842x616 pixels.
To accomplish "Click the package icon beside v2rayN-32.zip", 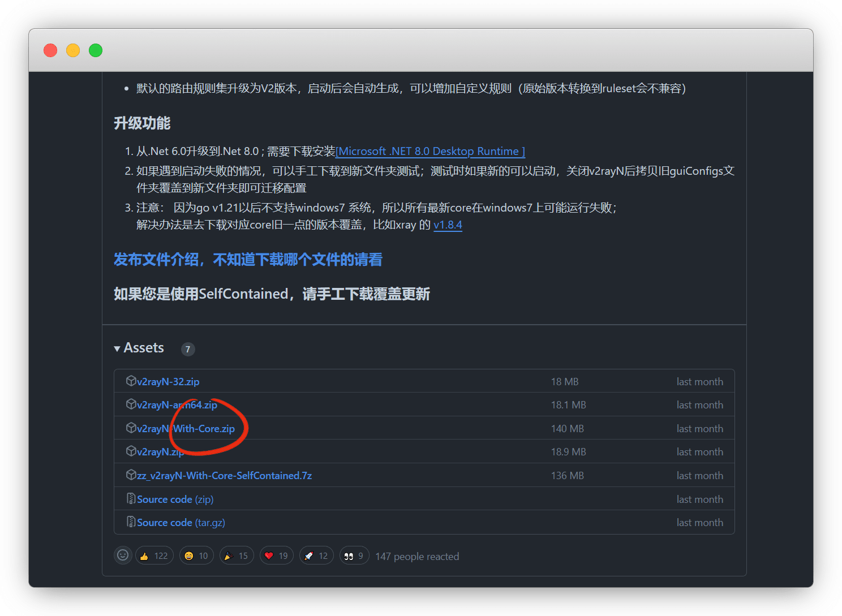I will coord(131,381).
